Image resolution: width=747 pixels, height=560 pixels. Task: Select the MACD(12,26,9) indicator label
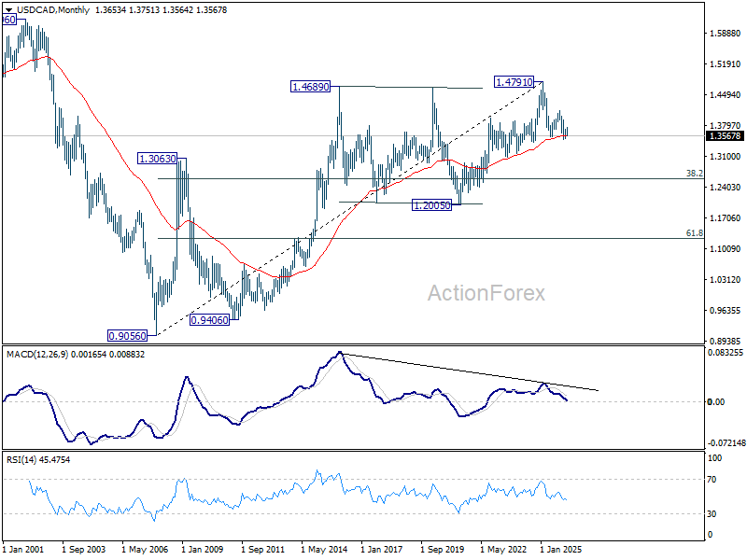(x=37, y=355)
